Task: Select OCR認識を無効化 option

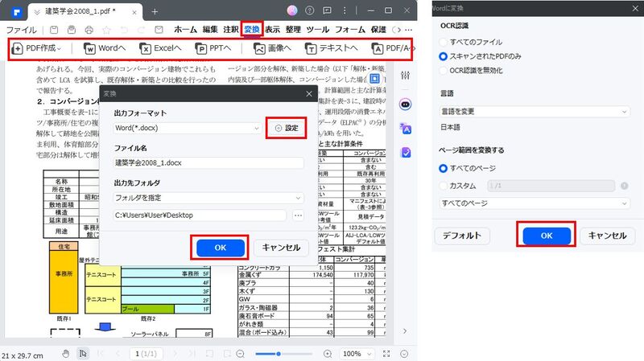Action: click(x=444, y=71)
